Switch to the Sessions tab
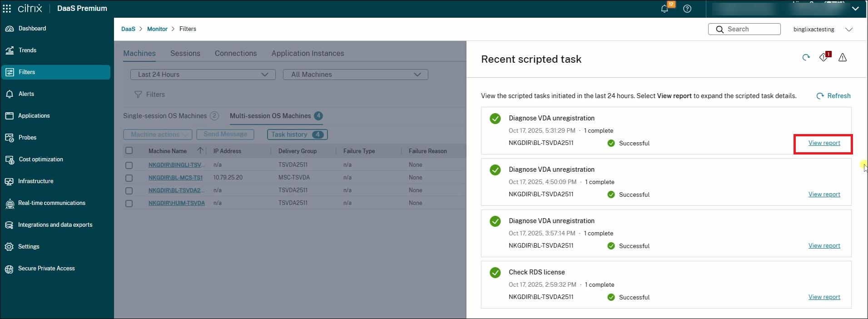The image size is (868, 319). point(185,53)
